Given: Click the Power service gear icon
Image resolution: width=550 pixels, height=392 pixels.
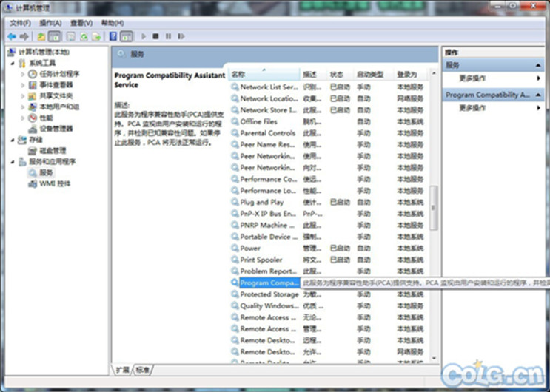Looking at the screenshot, I should 235,248.
